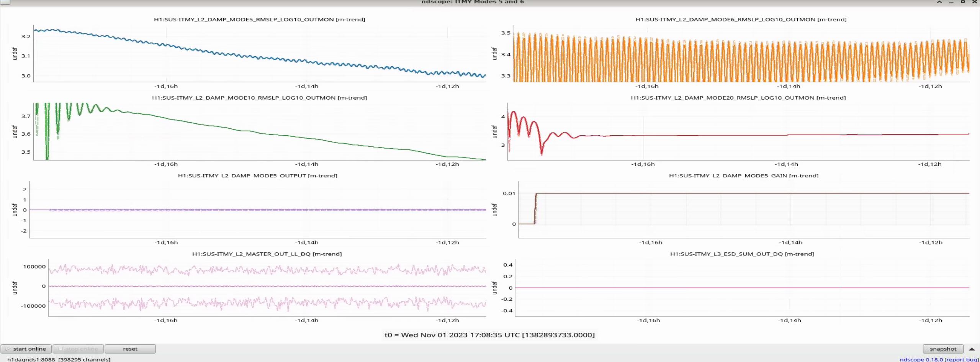Viewport: 980px width, 362px height.
Task: Click the MODE5_OUTPUT plot title
Action: [x=257, y=176]
